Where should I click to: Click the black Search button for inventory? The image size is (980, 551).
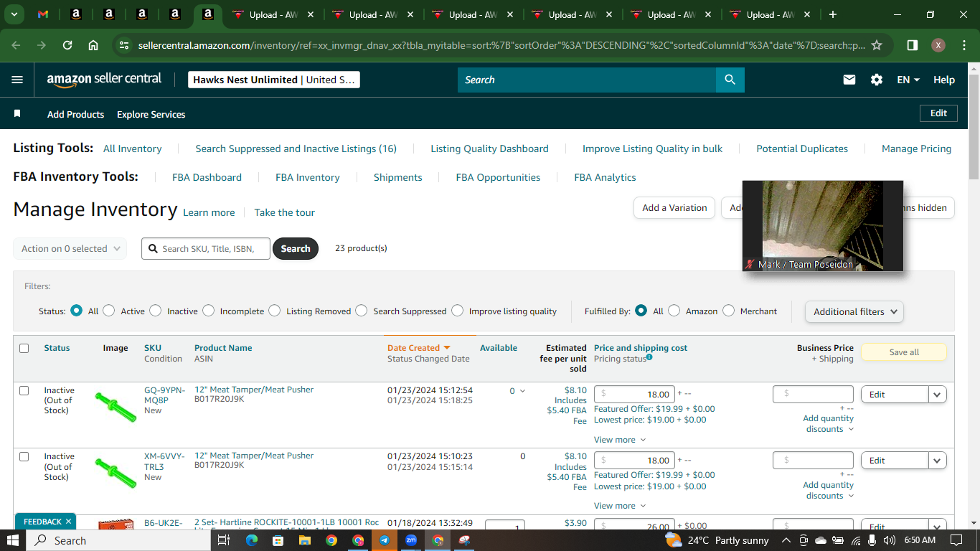296,248
